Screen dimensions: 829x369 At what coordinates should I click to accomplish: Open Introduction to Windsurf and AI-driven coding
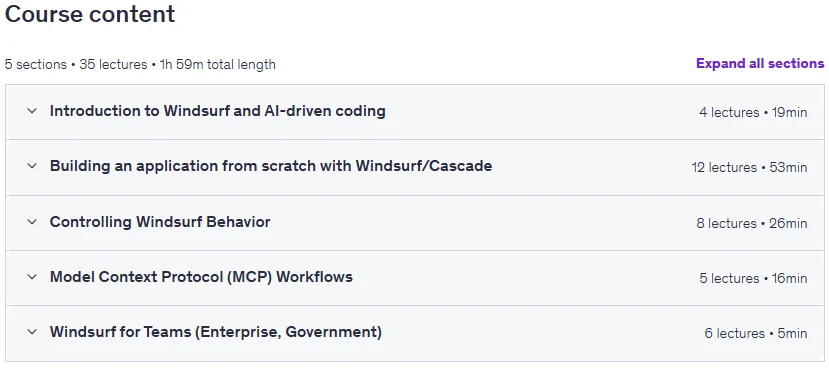coord(217,111)
